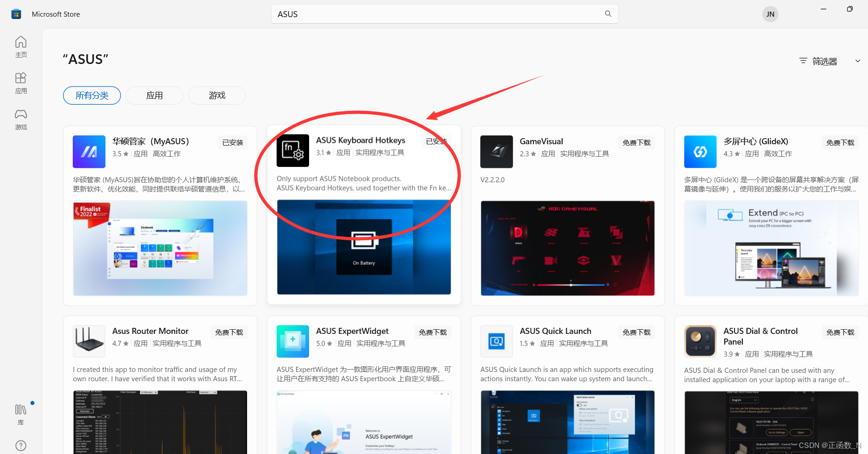This screenshot has height=454, width=868.
Task: Open the Asus Router Monitor title
Action: coord(150,331)
